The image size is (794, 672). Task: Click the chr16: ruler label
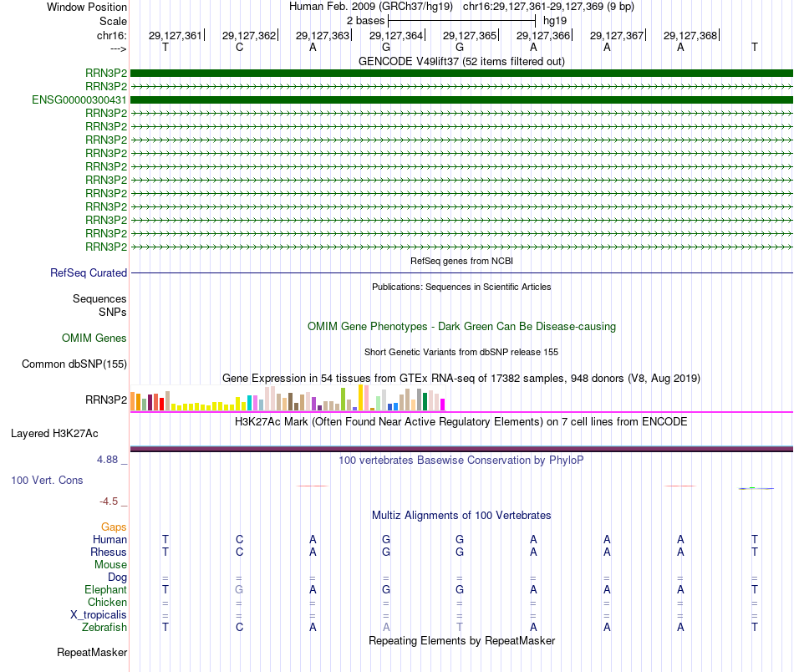112,35
